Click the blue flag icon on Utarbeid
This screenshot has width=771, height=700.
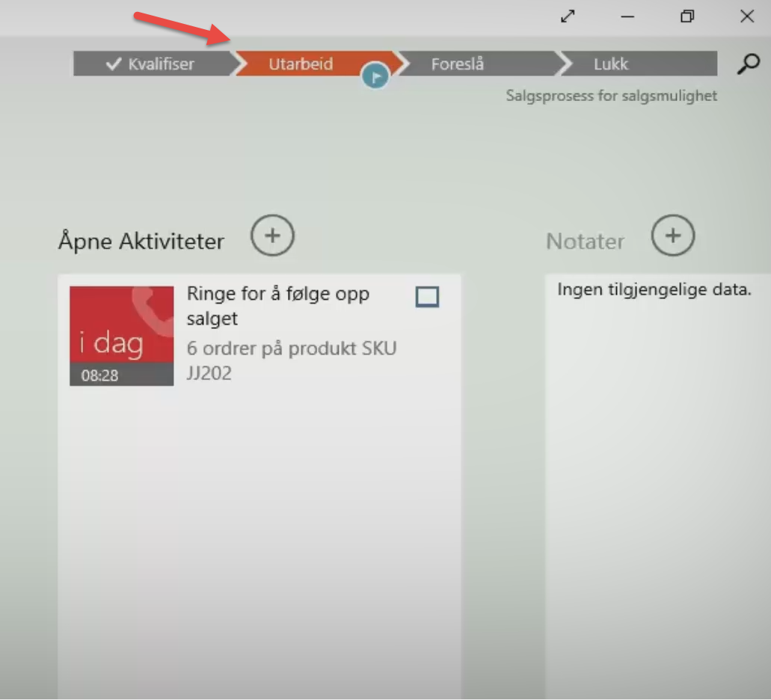[375, 76]
